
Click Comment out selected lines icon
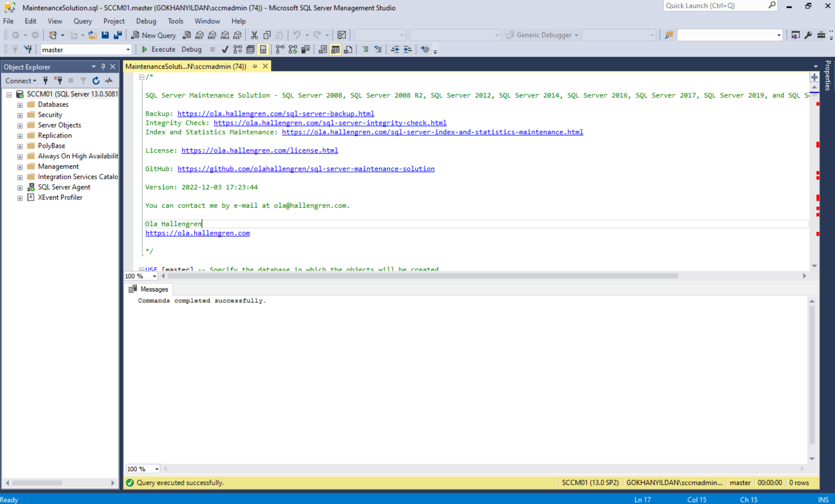pyautogui.click(x=365, y=49)
